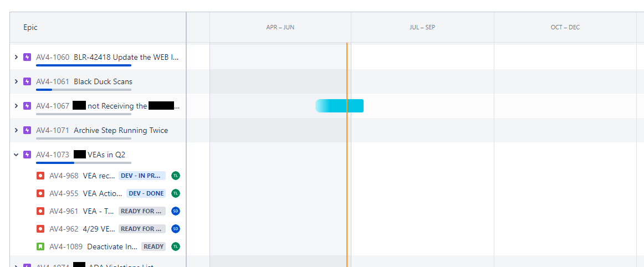The height and width of the screenshot is (267, 644).
Task: Collapse the AV4-1073 VEAs in Q2 epic
Action: click(17, 155)
